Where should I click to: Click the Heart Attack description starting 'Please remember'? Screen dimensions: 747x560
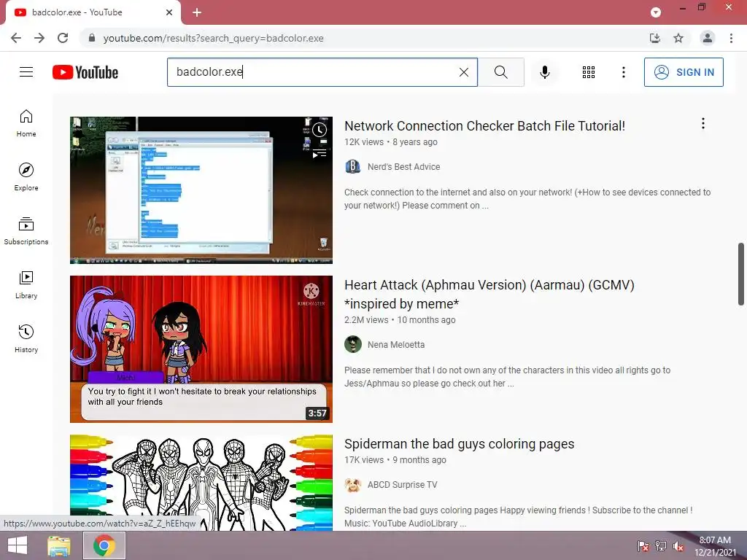(x=508, y=377)
